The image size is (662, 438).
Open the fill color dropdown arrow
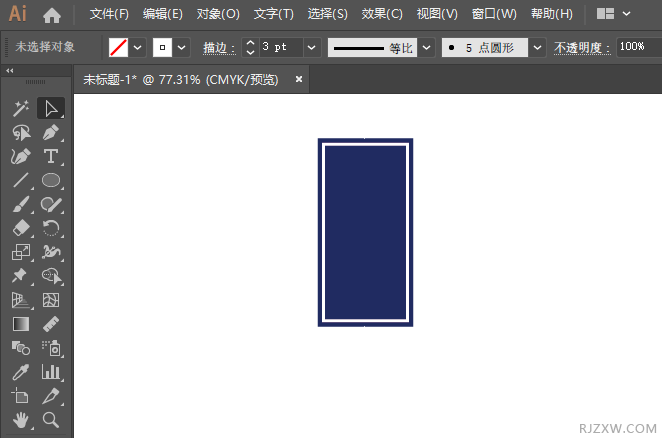[138, 47]
